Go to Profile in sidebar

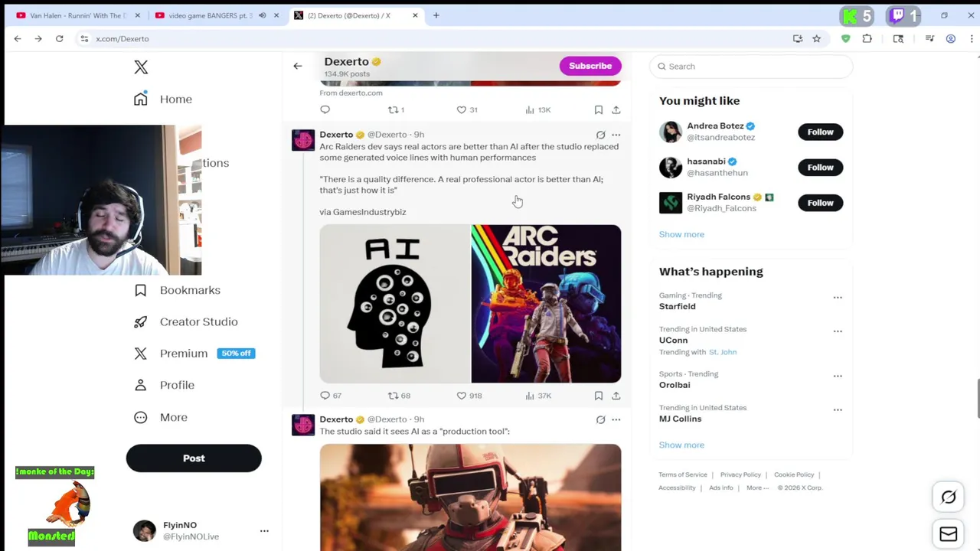[164, 385]
